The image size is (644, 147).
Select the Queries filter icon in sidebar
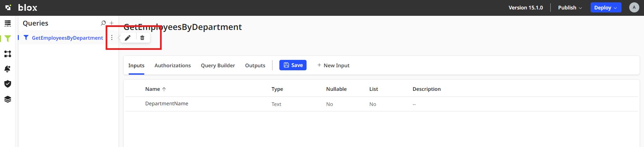click(8, 39)
